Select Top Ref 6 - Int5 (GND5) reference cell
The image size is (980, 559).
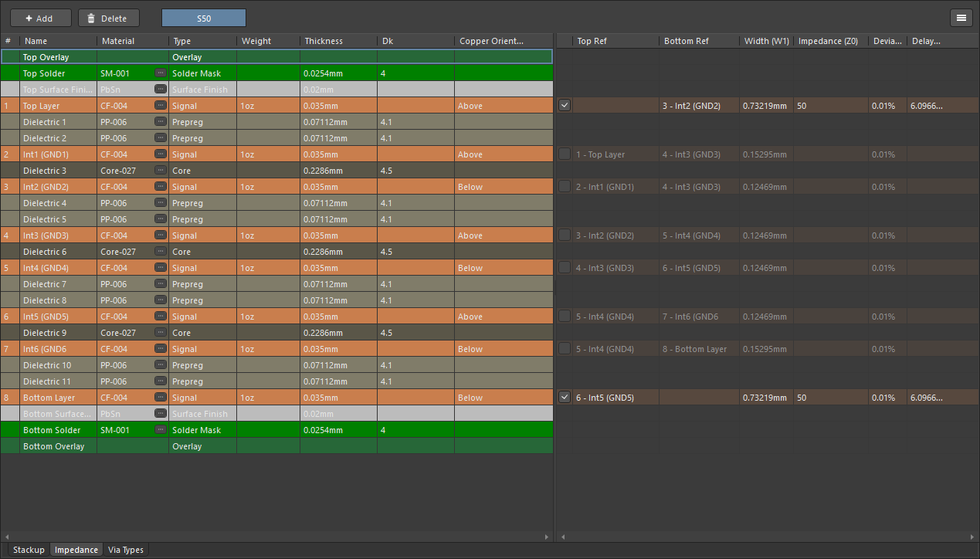click(x=615, y=398)
